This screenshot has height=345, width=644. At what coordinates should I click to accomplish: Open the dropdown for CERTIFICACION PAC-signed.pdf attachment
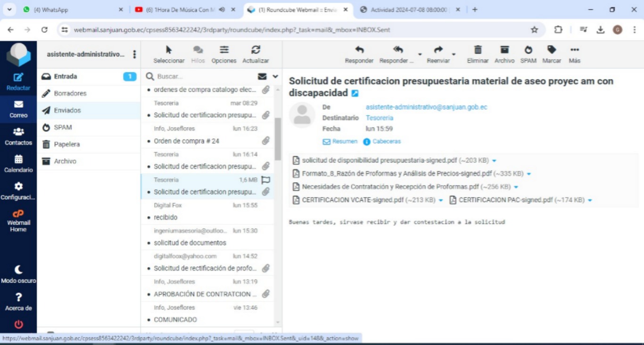[590, 200]
